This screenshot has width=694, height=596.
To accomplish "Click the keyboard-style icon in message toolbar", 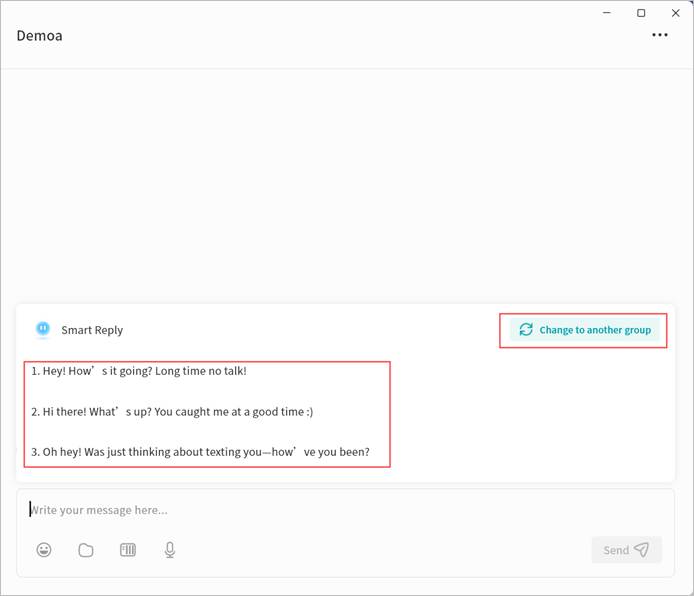I will coord(128,550).
